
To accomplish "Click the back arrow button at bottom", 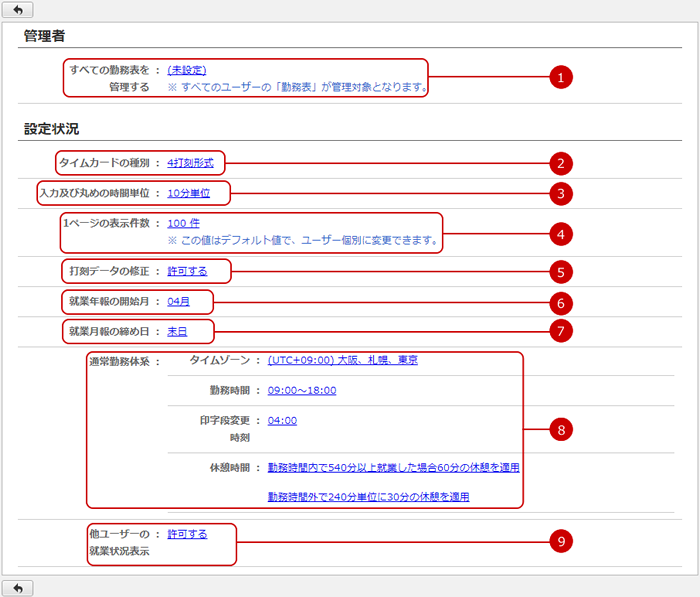I will [18, 587].
